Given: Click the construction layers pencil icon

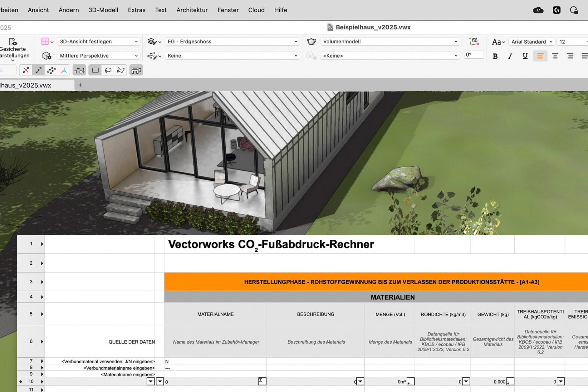Looking at the screenshot, I should (x=153, y=41).
